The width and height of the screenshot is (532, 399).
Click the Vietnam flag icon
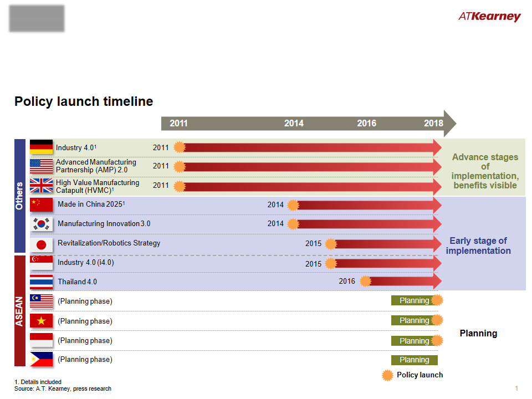click(41, 321)
